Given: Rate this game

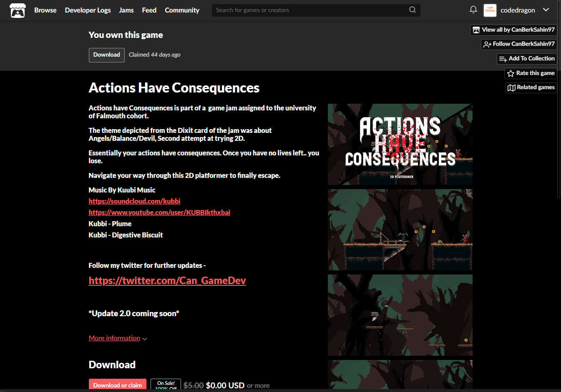Looking at the screenshot, I should pos(531,73).
